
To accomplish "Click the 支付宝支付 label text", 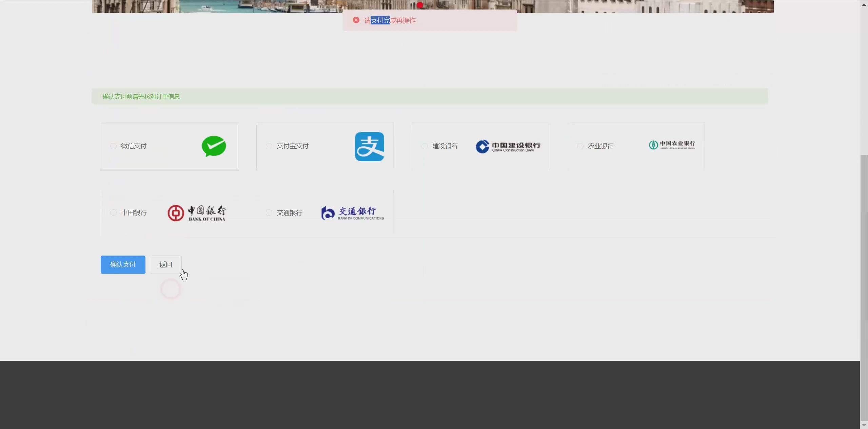I will pyautogui.click(x=293, y=146).
